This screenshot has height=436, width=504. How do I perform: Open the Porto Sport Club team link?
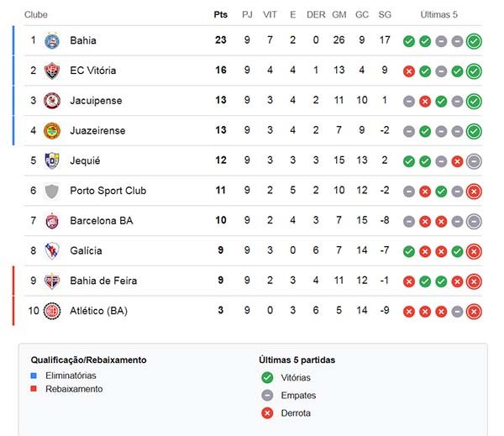tap(108, 191)
